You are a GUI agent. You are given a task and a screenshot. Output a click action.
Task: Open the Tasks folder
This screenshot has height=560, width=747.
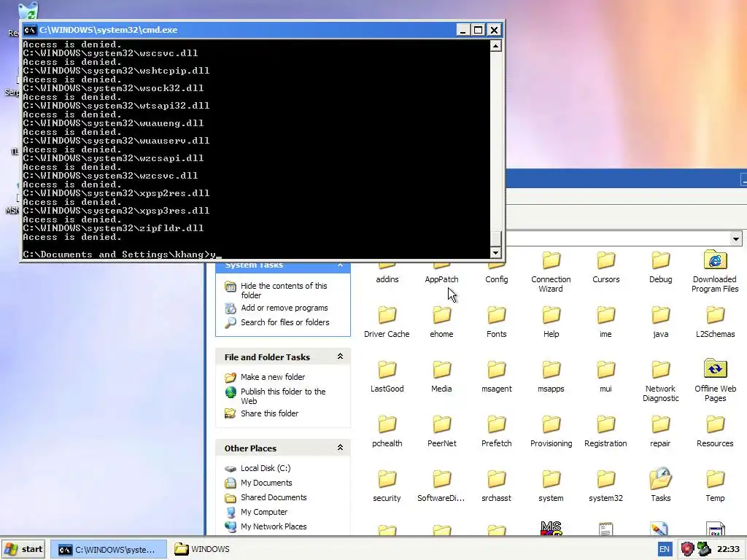pos(660,485)
